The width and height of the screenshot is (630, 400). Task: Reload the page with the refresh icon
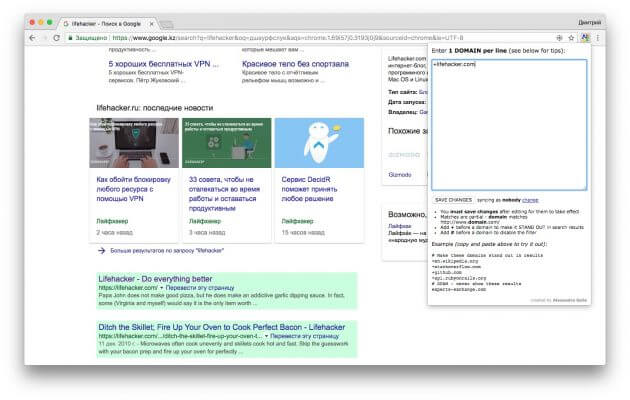(x=57, y=38)
